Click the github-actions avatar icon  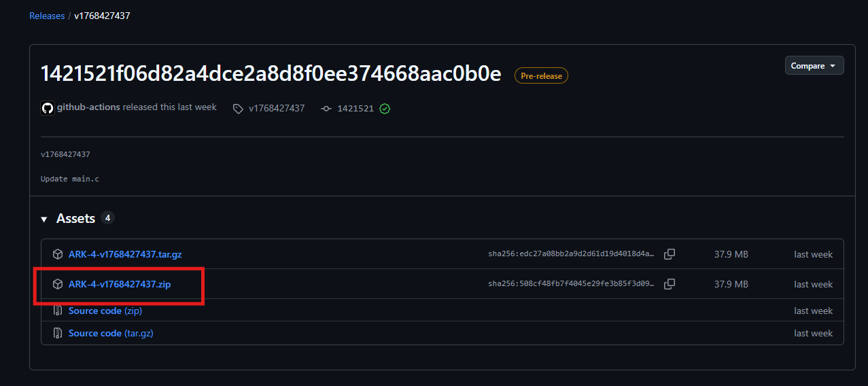coord(48,108)
